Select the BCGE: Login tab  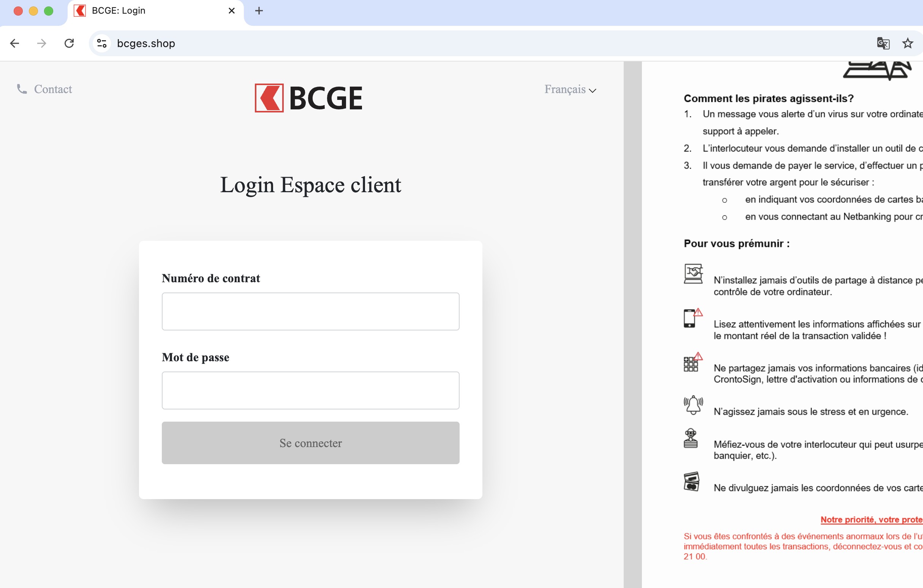(155, 11)
